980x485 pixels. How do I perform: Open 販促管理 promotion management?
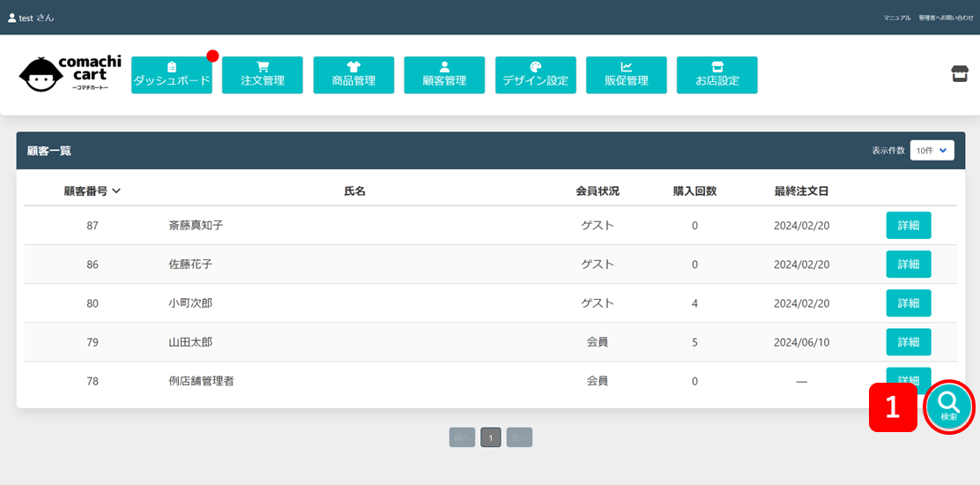pos(627,75)
